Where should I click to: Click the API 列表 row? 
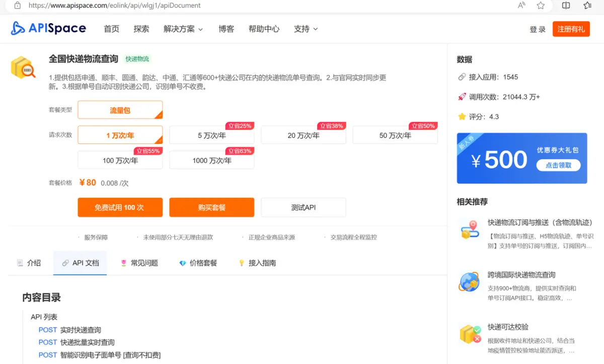click(x=44, y=317)
